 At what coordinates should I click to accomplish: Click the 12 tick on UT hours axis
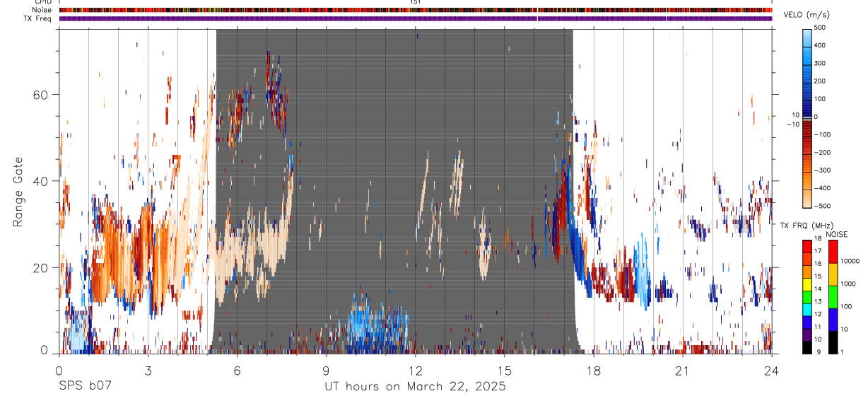415,370
